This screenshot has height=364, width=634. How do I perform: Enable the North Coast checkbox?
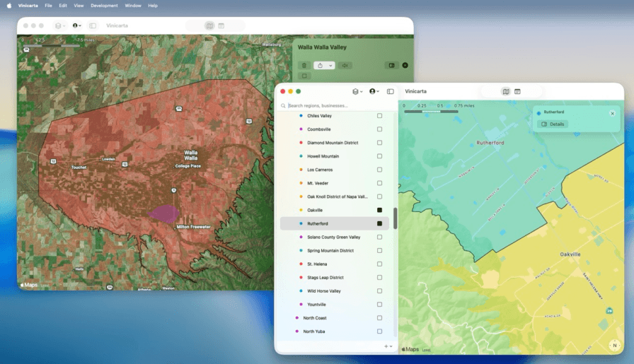[379, 318]
